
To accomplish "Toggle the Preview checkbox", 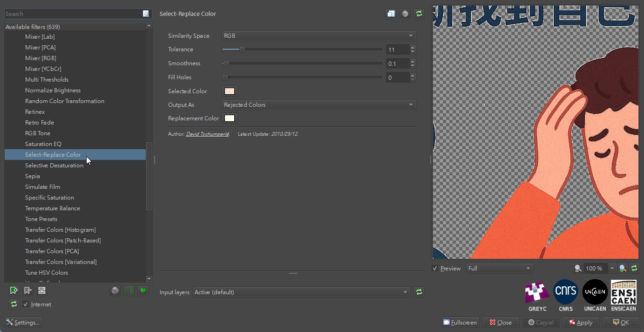I will tap(435, 268).
